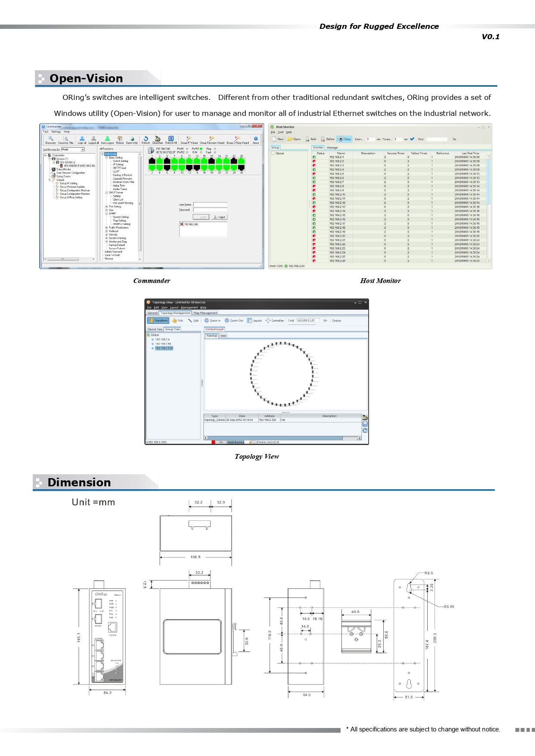535x756 pixels.
Task: Click Logout all icon in Commander
Action: click(94, 140)
